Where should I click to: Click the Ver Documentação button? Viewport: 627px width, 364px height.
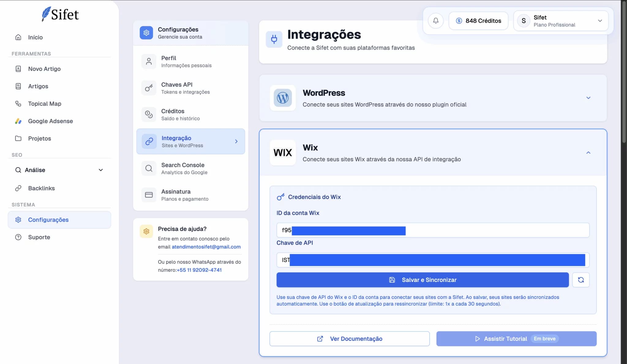click(349, 339)
